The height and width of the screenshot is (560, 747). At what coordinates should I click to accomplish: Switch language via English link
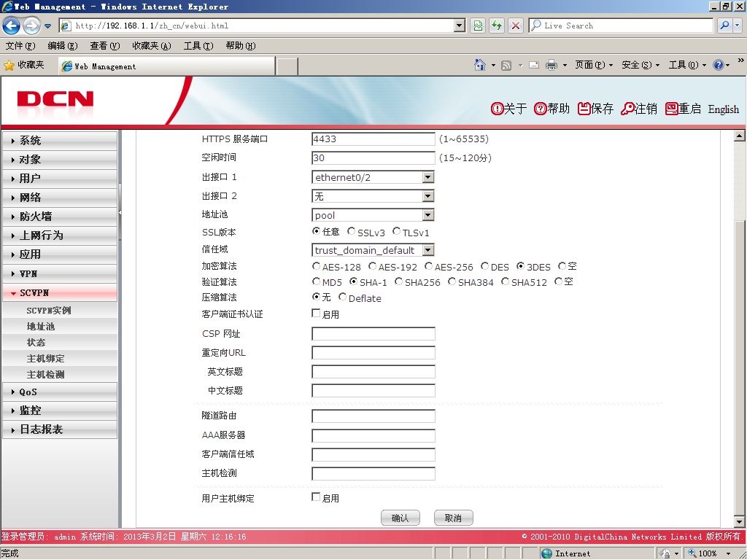click(723, 109)
